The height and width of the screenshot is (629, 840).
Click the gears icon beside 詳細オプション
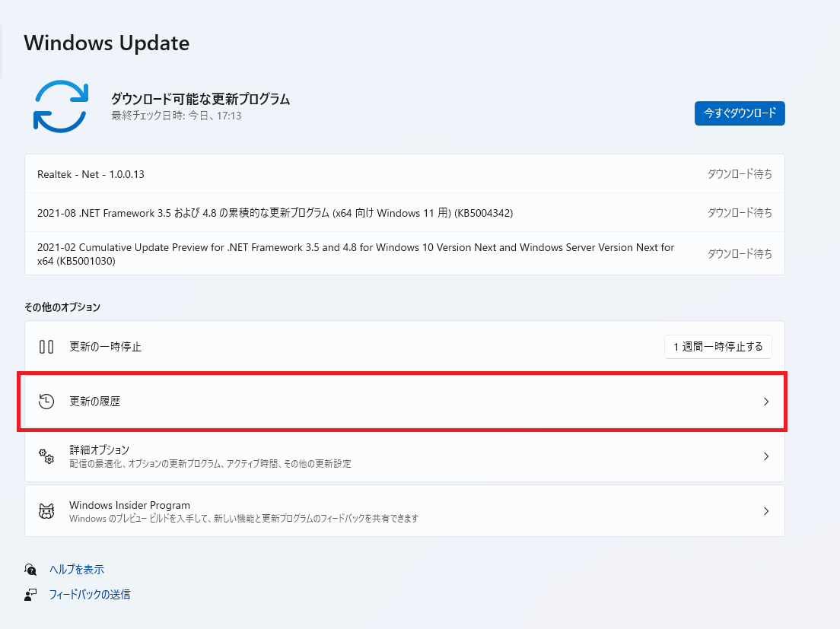(46, 456)
